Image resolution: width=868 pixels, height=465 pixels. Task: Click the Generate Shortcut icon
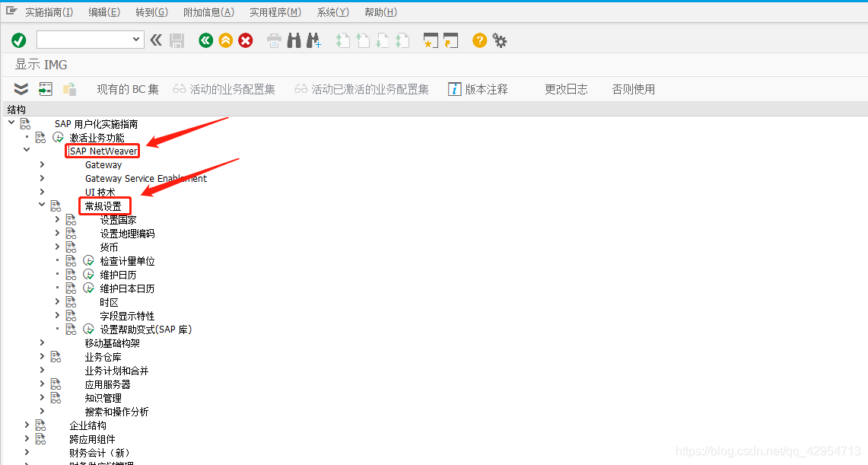click(x=450, y=40)
